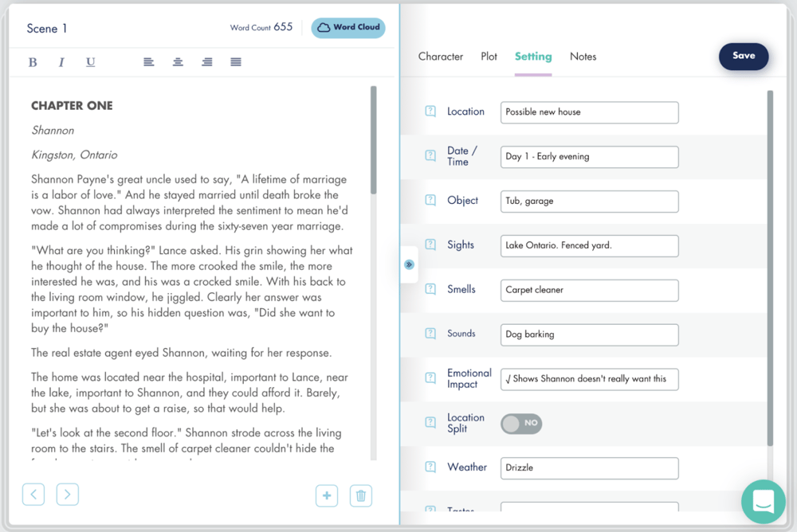The image size is (797, 532).
Task: Align text right
Action: coord(207,62)
